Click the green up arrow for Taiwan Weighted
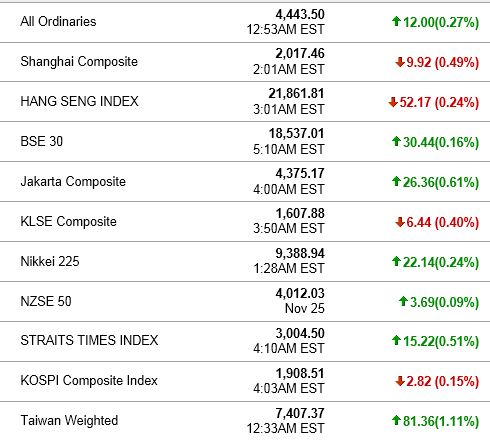 396,420
